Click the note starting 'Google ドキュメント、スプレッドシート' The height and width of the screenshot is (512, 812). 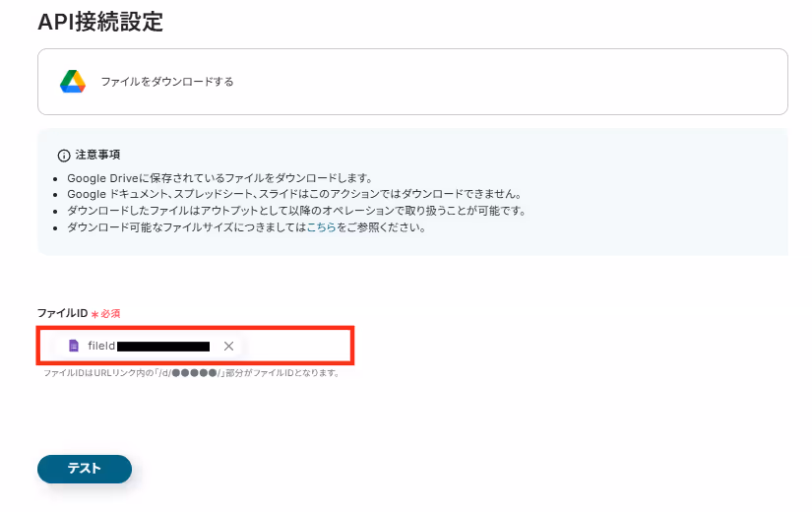pyautogui.click(x=294, y=194)
